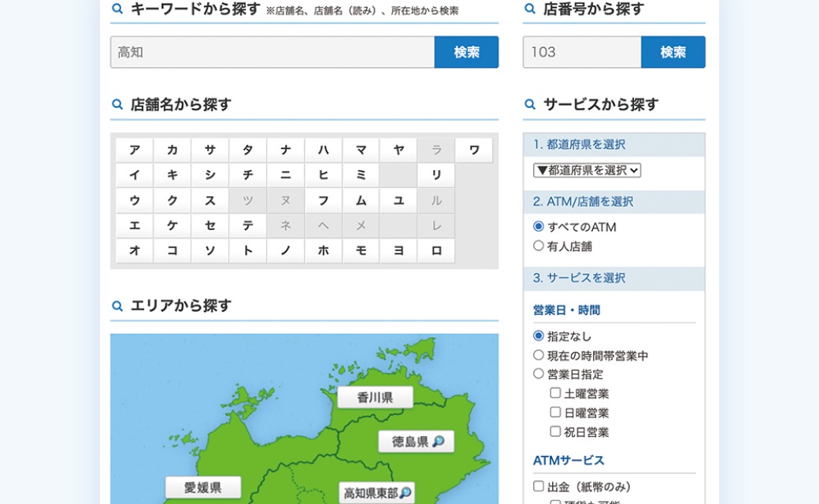
Task: Click the ア kana key
Action: (x=135, y=150)
